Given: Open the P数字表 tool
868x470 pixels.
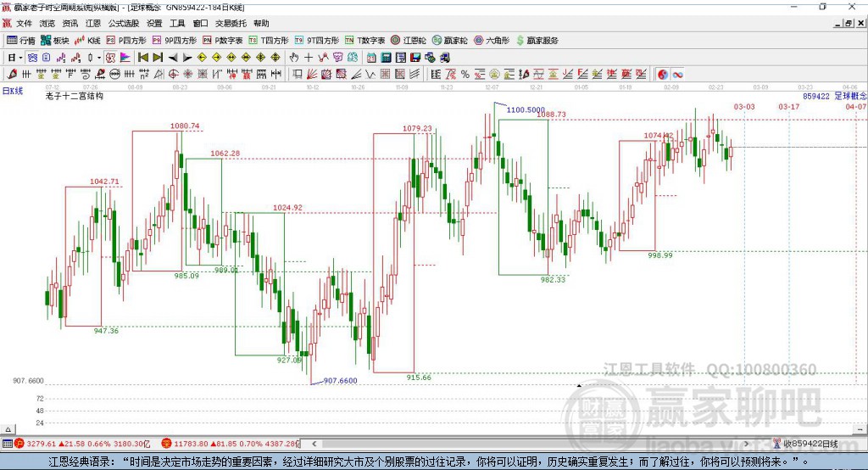Looking at the screenshot, I should pos(223,41).
